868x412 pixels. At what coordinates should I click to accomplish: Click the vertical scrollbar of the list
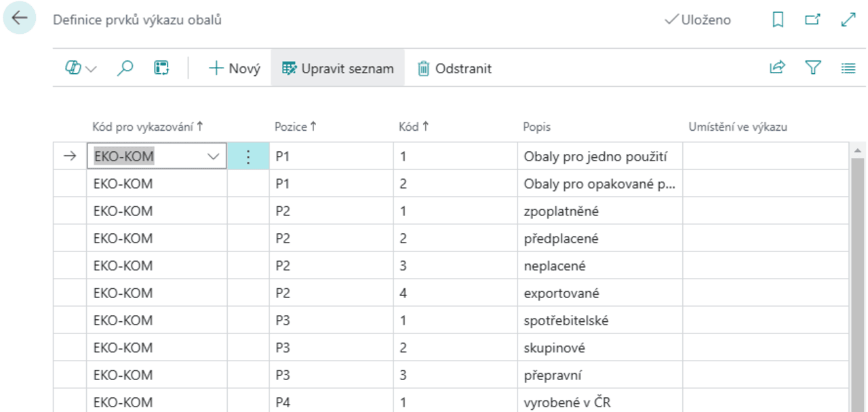[x=856, y=271]
